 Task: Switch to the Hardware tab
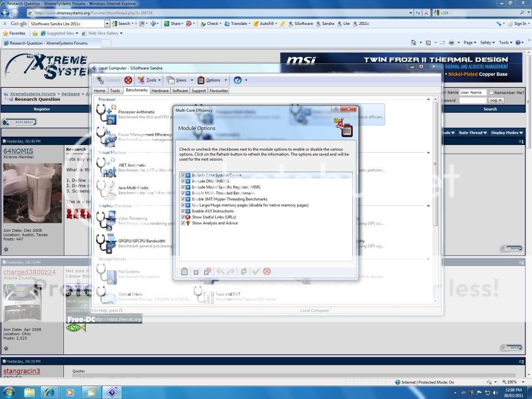160,90
